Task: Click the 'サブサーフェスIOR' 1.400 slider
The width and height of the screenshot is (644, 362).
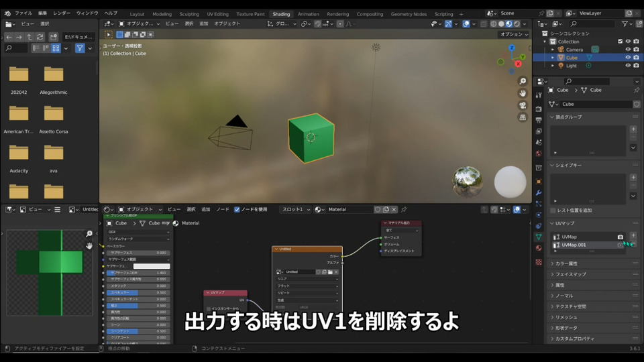Action: click(x=138, y=273)
